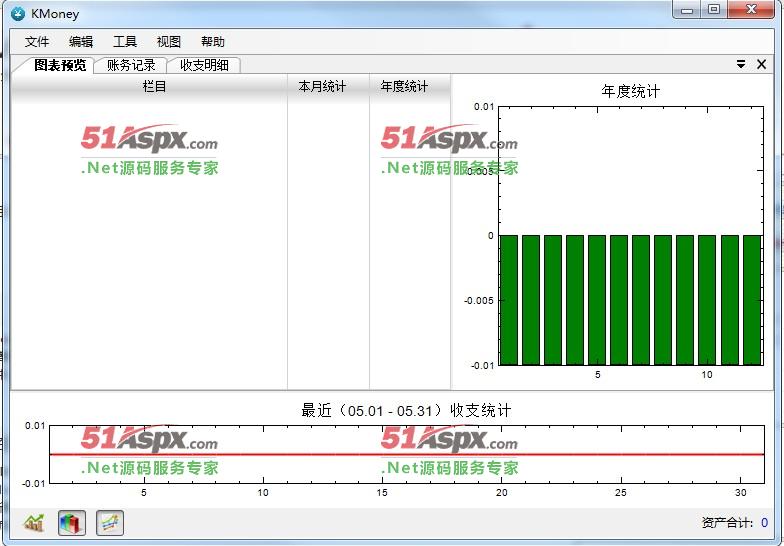Viewport: 784px width, 546px height.
Task: Open the 视图 menu
Action: coord(168,42)
